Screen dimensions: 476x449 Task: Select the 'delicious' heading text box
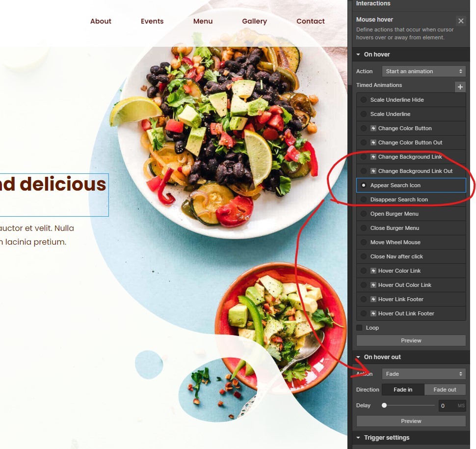[54, 195]
